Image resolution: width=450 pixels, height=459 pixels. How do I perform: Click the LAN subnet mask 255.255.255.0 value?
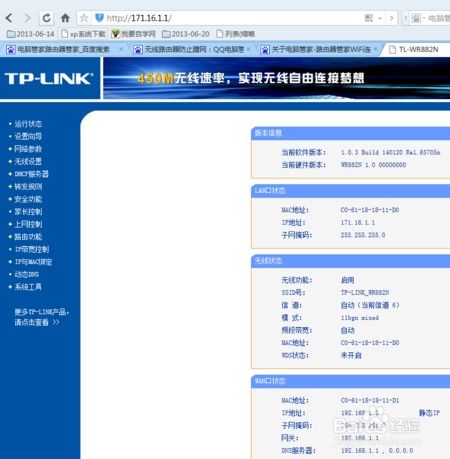click(x=363, y=235)
